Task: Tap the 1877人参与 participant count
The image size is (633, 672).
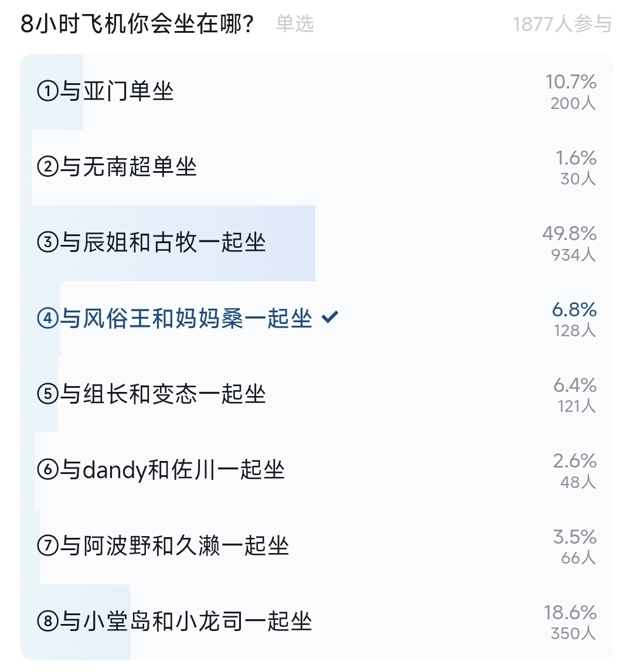Action: 562,25
